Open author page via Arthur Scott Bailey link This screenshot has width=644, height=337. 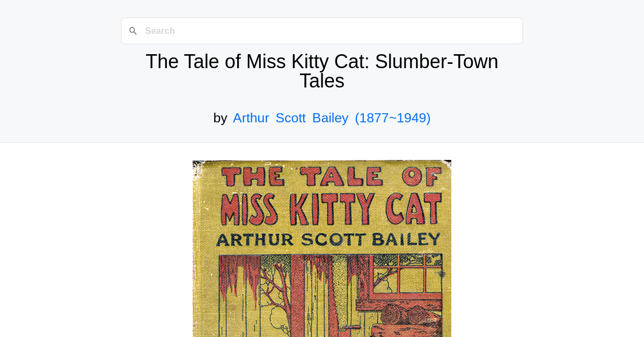[290, 118]
